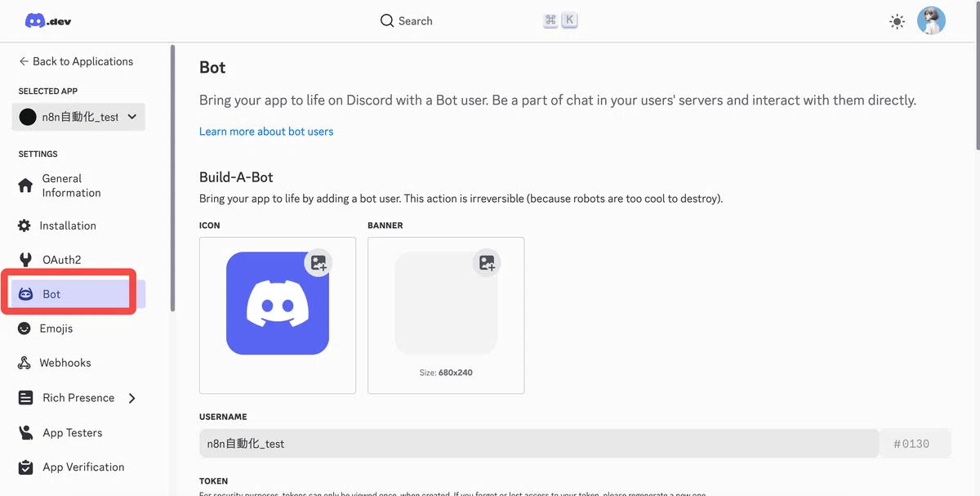Click the Rich Presence icon
The width and height of the screenshot is (980, 496).
tap(26, 398)
